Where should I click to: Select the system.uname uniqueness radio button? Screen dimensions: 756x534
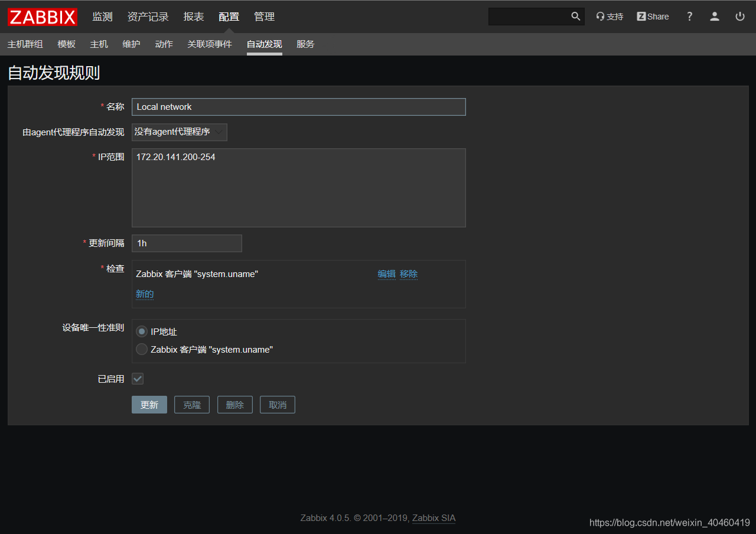[142, 350]
